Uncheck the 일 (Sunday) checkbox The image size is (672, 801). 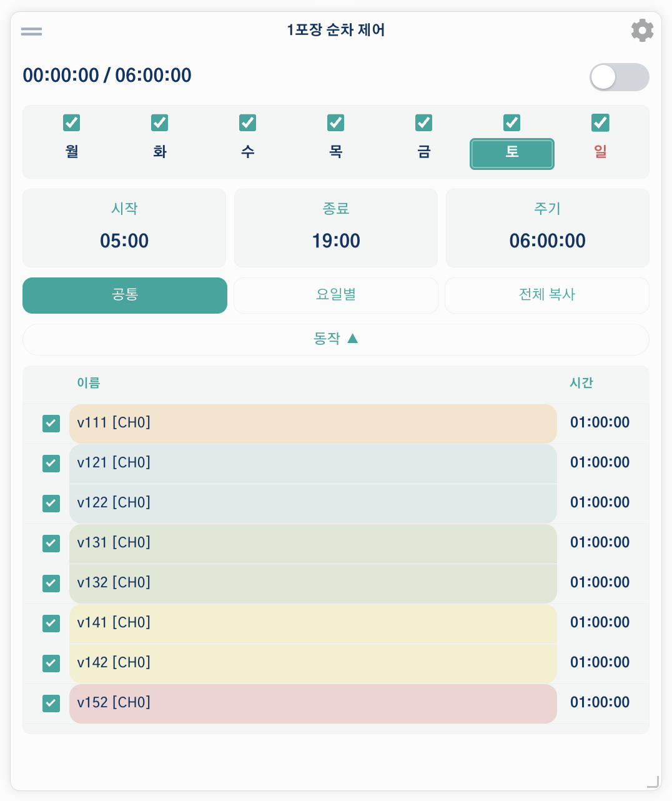click(x=600, y=122)
